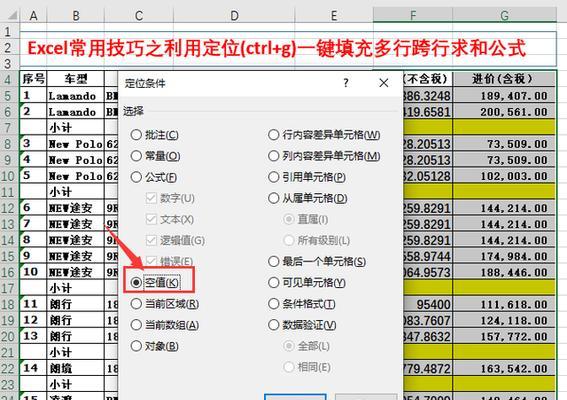Click cell with value 111,618.00
567x400 pixels.
click(504, 305)
